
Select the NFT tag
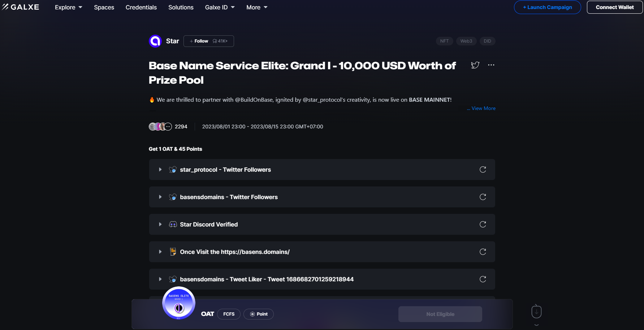(444, 41)
